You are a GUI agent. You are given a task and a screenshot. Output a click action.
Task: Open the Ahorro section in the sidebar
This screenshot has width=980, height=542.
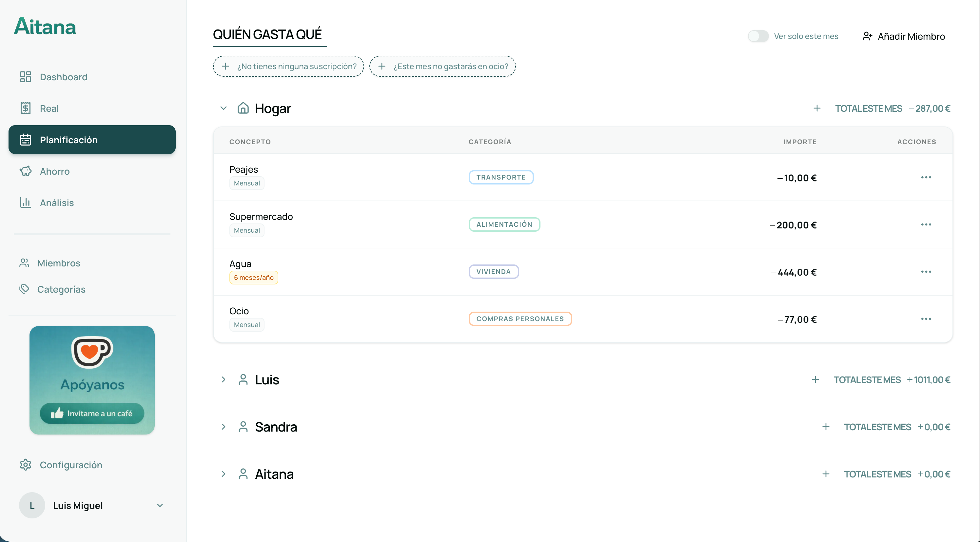(x=54, y=171)
